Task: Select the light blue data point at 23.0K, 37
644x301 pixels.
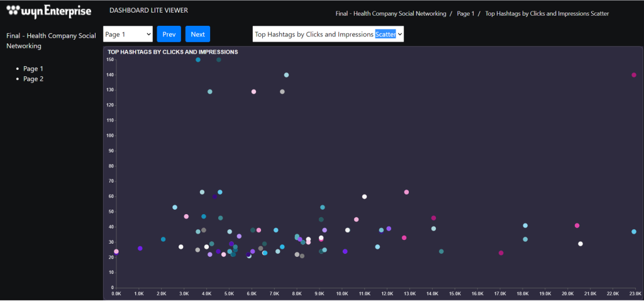Action: click(x=634, y=232)
